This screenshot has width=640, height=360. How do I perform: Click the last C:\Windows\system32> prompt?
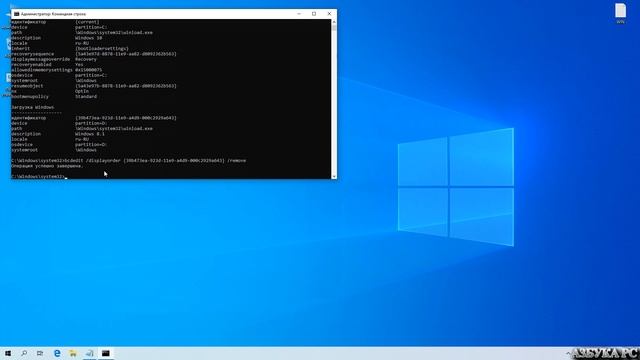pyautogui.click(x=38, y=177)
